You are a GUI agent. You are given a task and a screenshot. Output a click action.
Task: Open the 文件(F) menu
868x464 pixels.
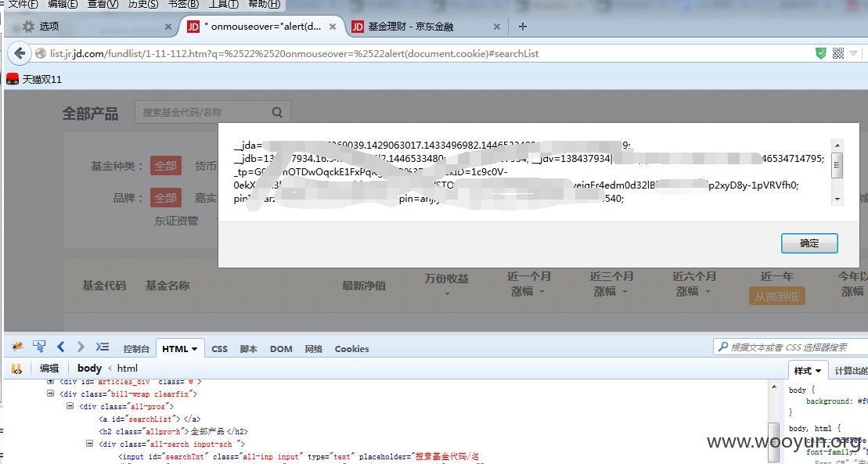[23, 5]
